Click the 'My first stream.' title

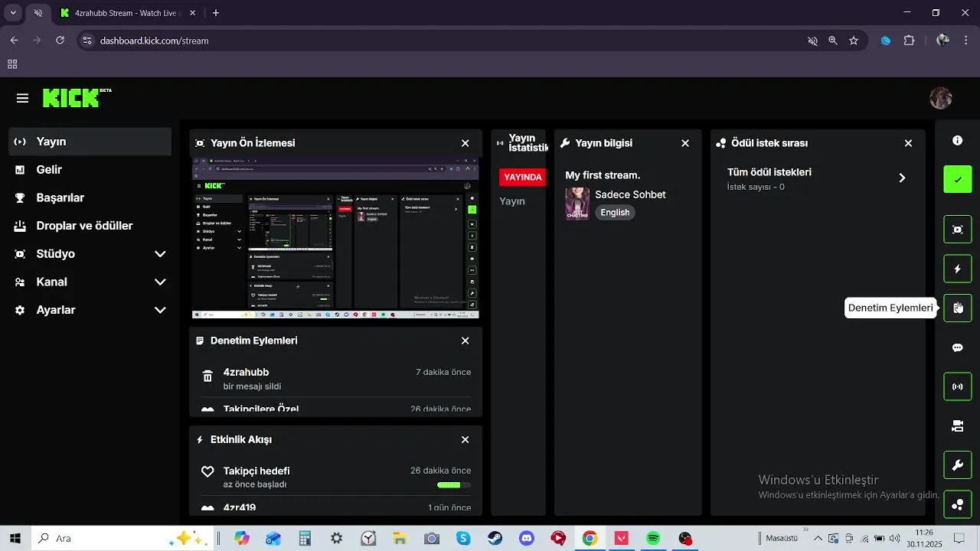(x=603, y=175)
